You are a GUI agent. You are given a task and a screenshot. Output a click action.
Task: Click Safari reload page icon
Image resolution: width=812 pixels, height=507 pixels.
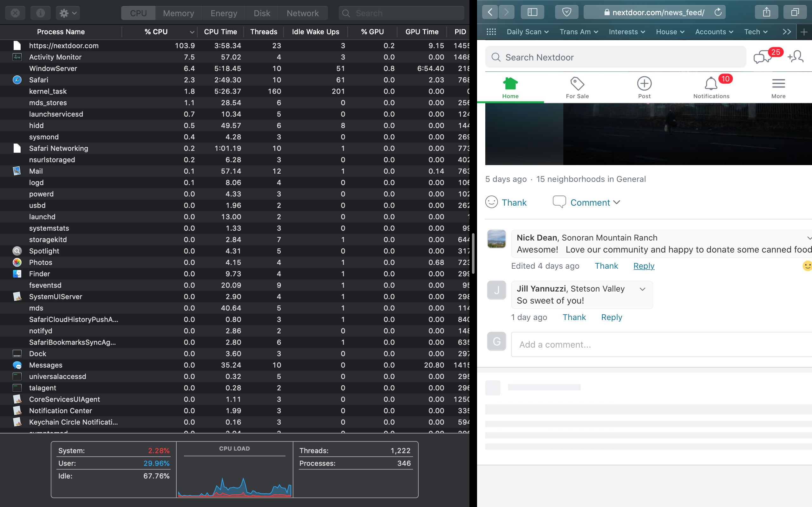click(x=718, y=12)
